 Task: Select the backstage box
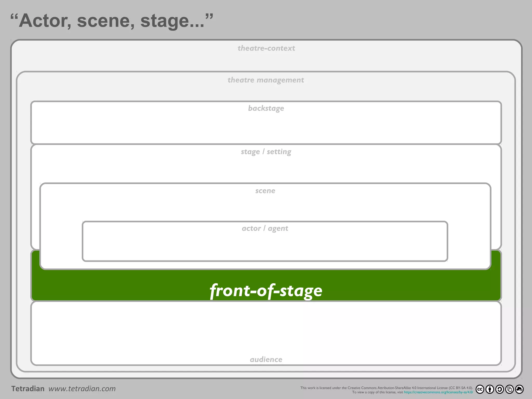tap(266, 126)
